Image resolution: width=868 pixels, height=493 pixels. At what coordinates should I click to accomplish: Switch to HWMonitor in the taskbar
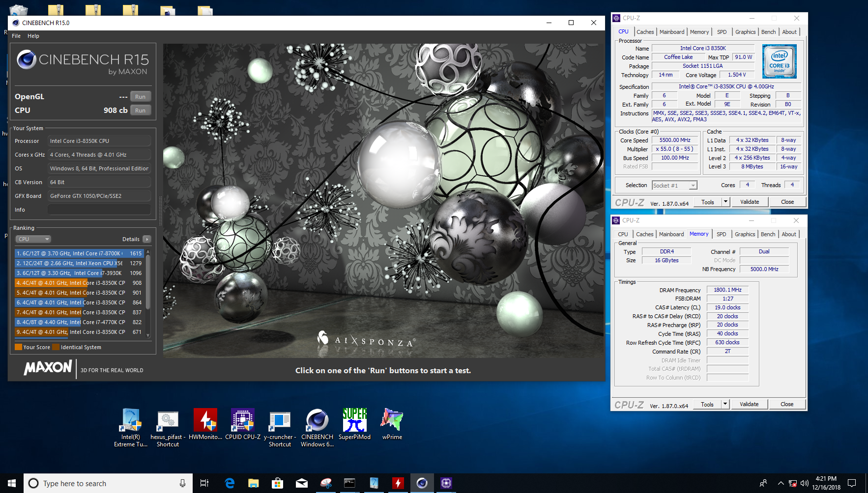(398, 483)
